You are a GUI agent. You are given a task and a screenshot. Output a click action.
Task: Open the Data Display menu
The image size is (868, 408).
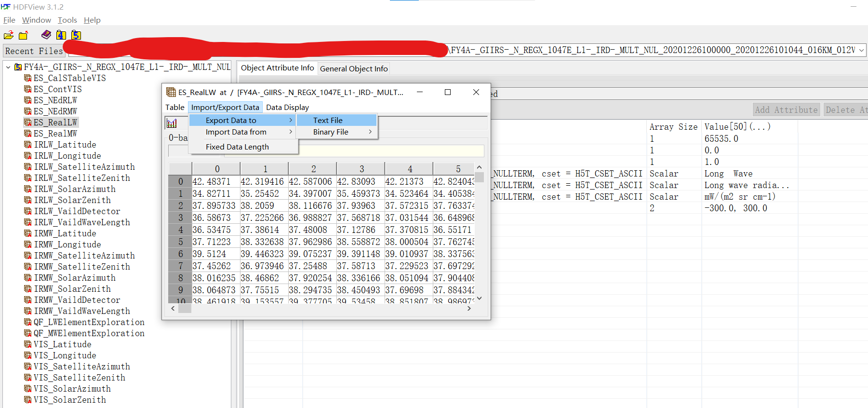[287, 107]
